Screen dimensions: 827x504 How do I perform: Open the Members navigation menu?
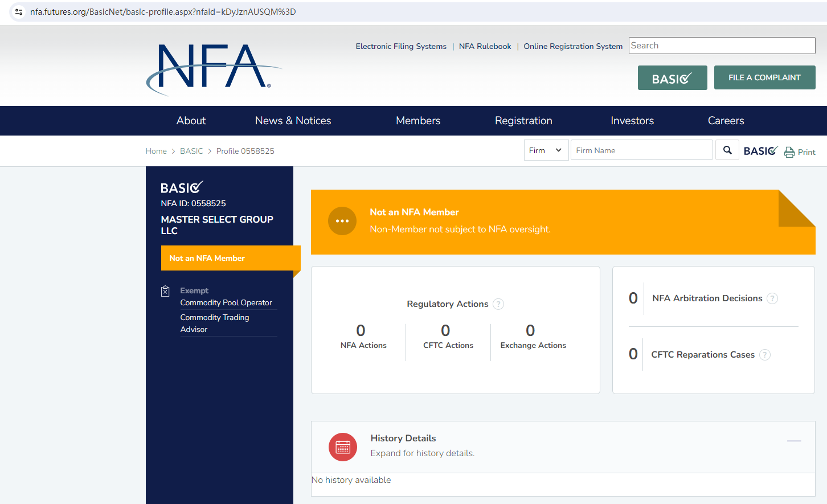tap(418, 121)
